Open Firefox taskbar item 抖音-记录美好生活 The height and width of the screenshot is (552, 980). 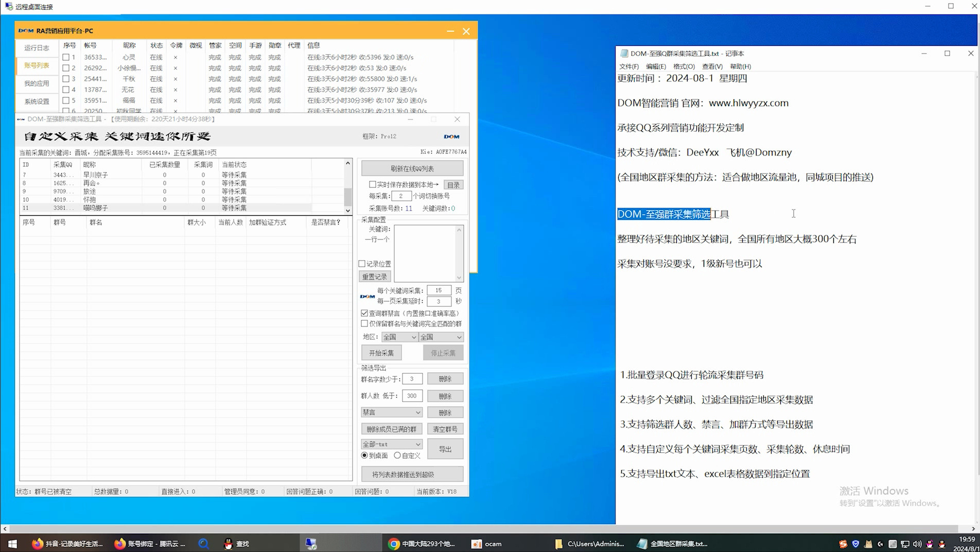click(x=67, y=544)
